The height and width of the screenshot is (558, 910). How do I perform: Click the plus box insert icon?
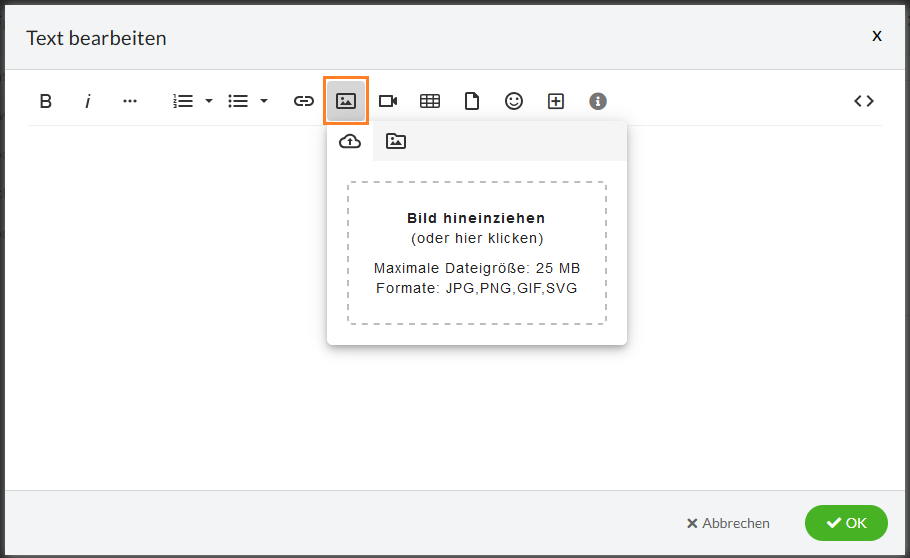[556, 101]
